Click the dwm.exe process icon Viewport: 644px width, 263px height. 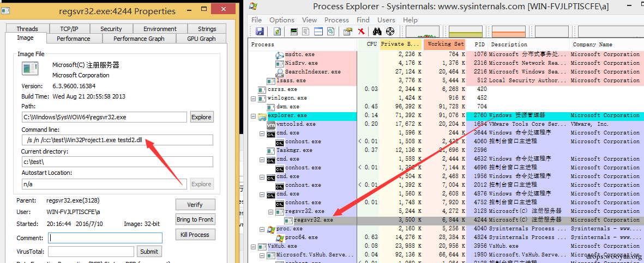coord(271,107)
